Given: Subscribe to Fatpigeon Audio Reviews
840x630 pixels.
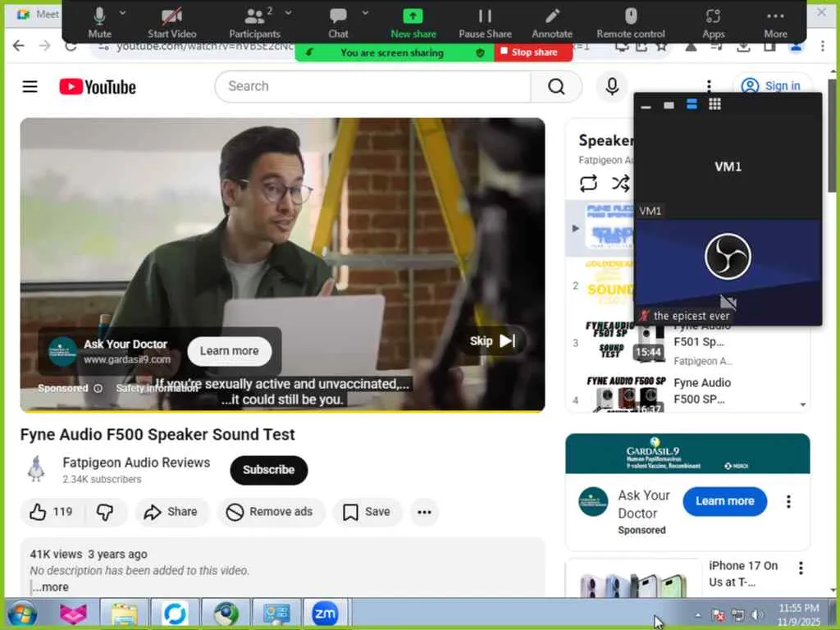Looking at the screenshot, I should coord(269,470).
